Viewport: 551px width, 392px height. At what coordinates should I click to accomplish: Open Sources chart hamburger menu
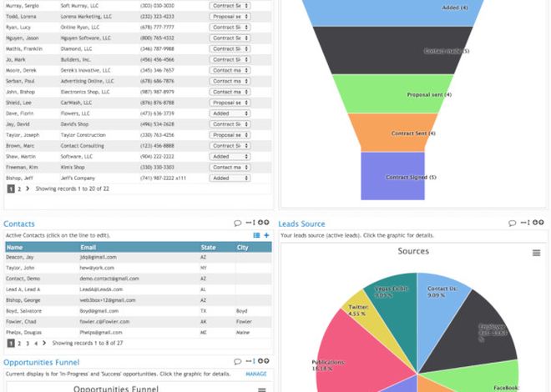pyautogui.click(x=536, y=253)
